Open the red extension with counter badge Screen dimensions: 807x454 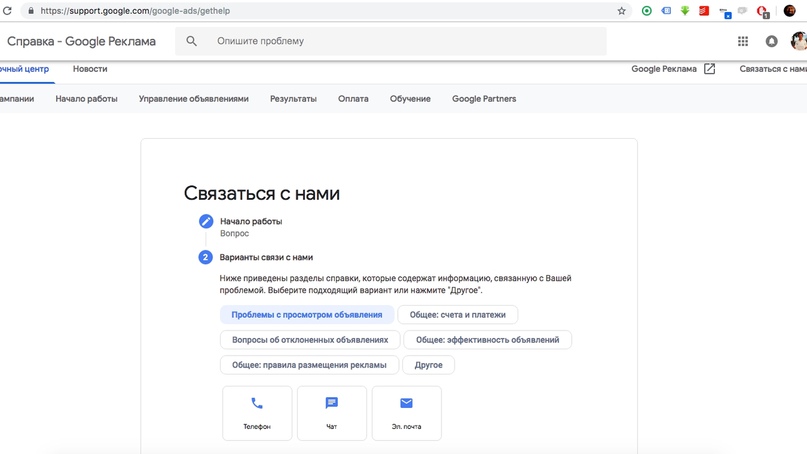[762, 12]
